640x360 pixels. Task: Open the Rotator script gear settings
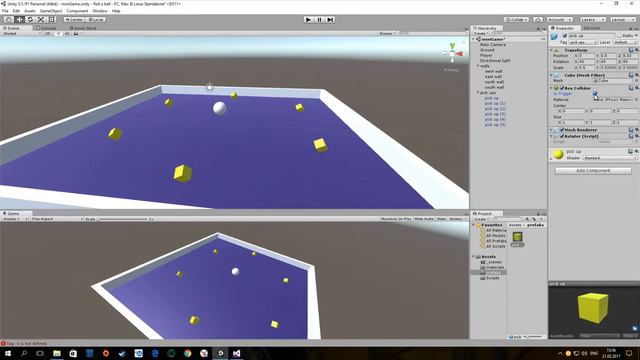(636, 136)
